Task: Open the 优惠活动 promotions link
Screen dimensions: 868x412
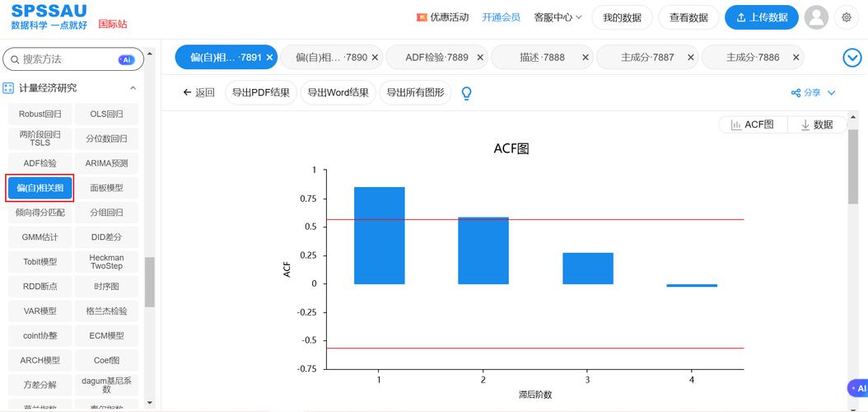Action: [x=443, y=17]
